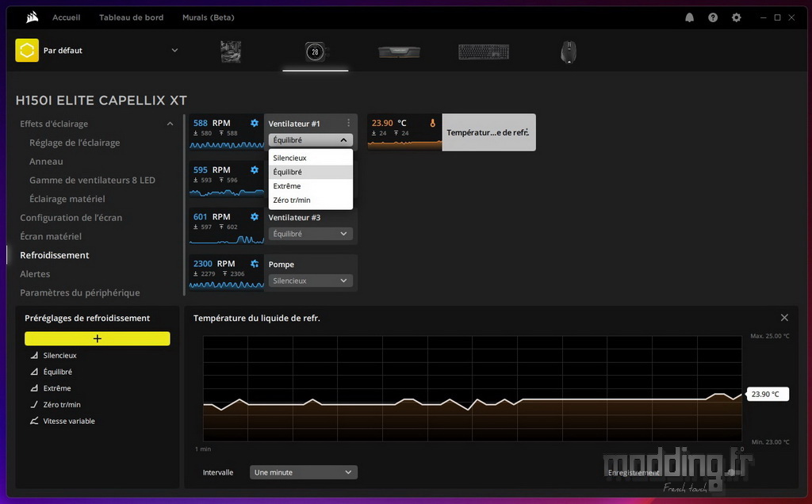Viewport: 812px width, 504px height.
Task: Select the RAM memory device icon
Action: (x=399, y=52)
